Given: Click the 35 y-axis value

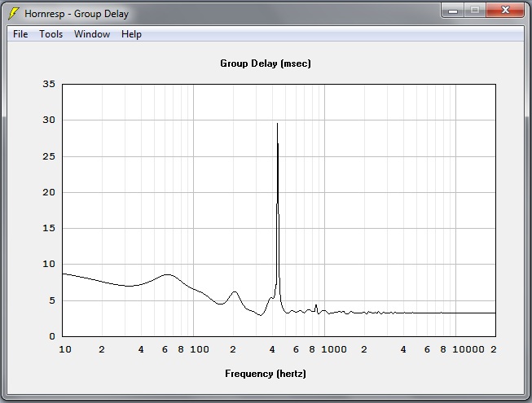Looking at the screenshot, I should coord(49,84).
